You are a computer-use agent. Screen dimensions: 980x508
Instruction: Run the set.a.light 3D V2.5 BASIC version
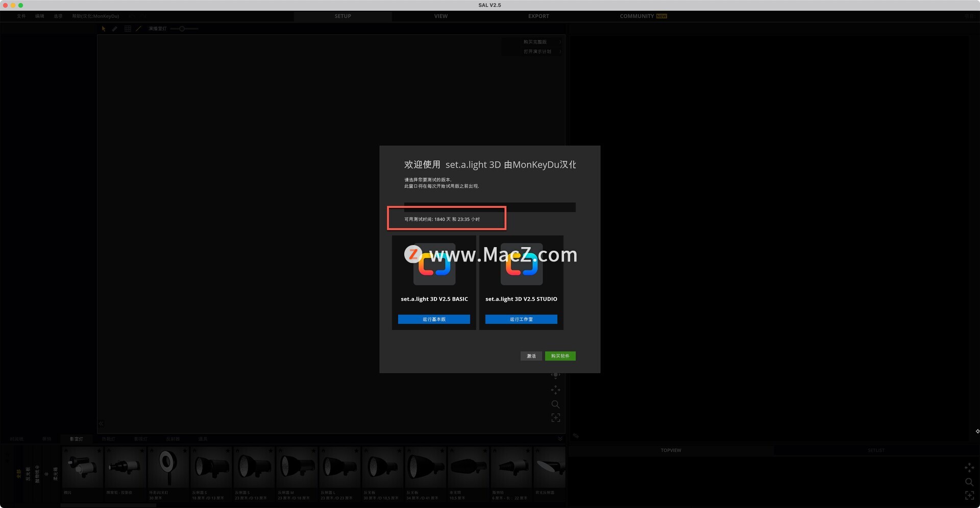click(434, 319)
